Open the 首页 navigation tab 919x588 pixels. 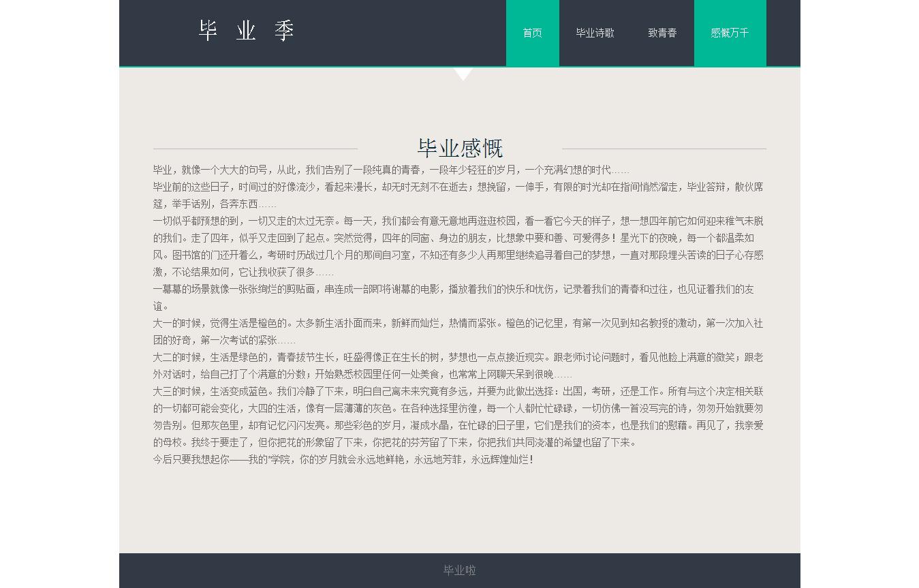tap(532, 33)
